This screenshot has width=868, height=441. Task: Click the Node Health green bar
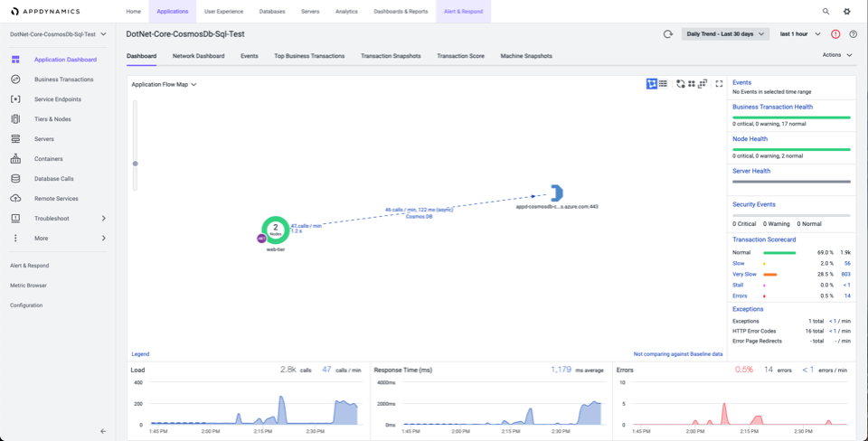(x=791, y=149)
